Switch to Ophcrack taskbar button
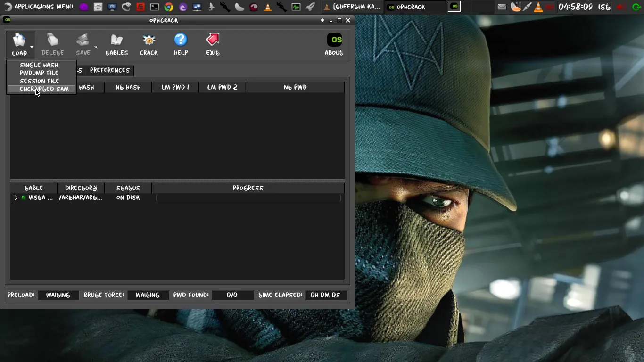 [x=415, y=7]
